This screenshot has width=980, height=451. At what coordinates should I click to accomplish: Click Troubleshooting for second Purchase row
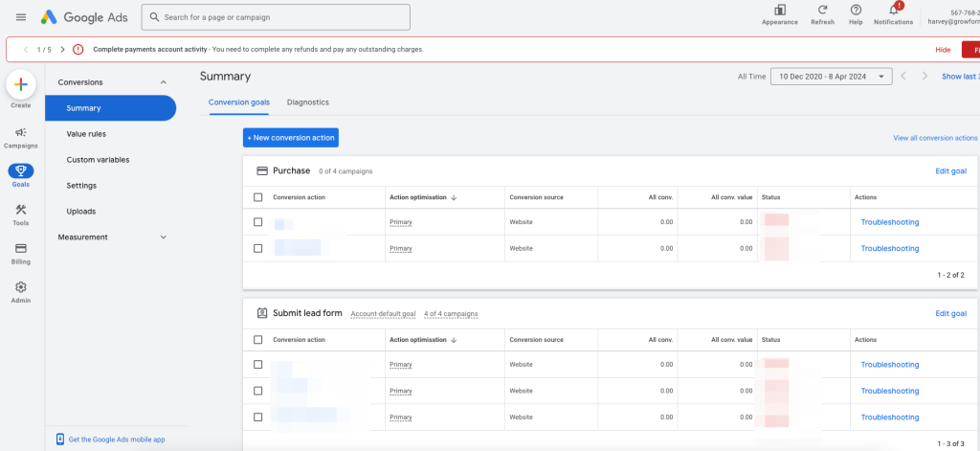point(890,248)
